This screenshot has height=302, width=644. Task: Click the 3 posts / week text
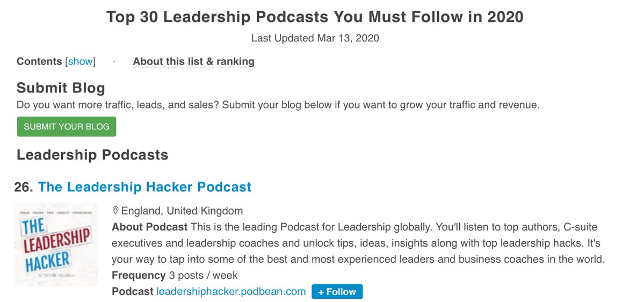tap(203, 275)
